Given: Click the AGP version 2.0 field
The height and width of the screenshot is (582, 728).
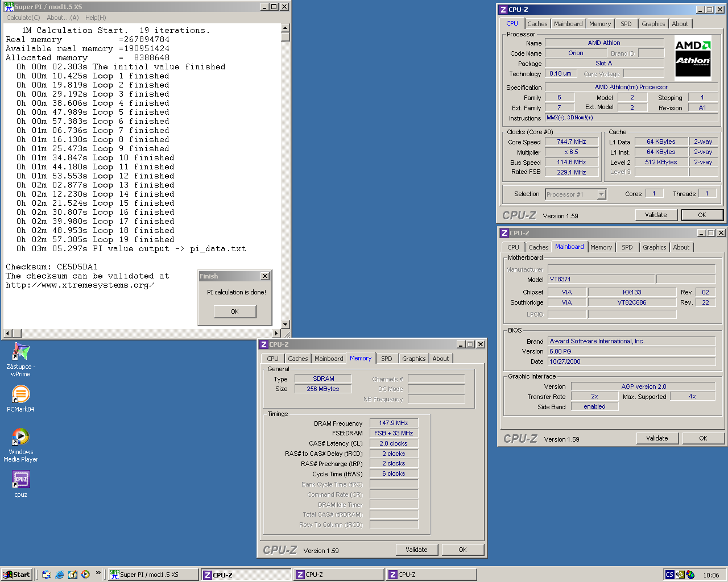Looking at the screenshot, I should 643,386.
